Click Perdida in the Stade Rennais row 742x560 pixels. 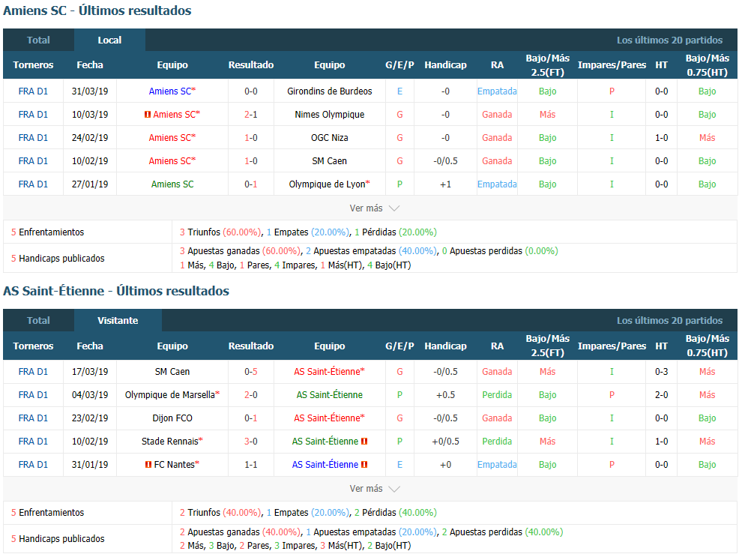(x=497, y=442)
